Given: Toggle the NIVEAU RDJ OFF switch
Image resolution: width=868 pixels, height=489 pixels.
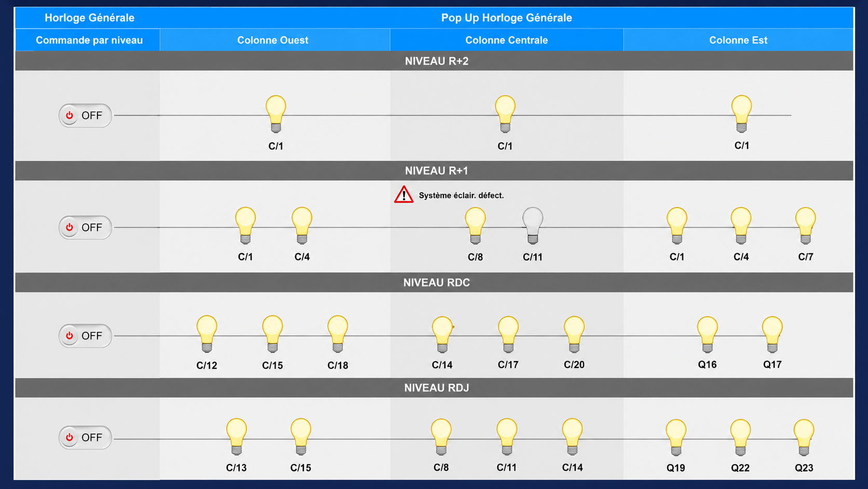Looking at the screenshot, I should (x=85, y=438).
